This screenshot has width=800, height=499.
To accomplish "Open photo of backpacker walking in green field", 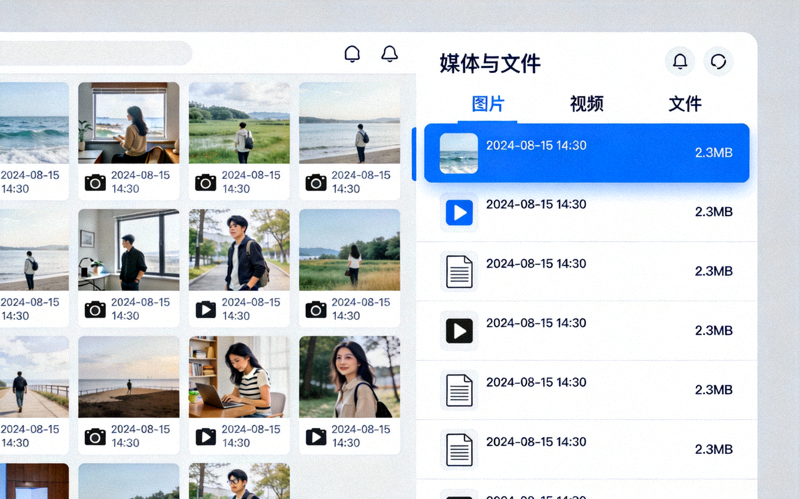I will click(239, 123).
